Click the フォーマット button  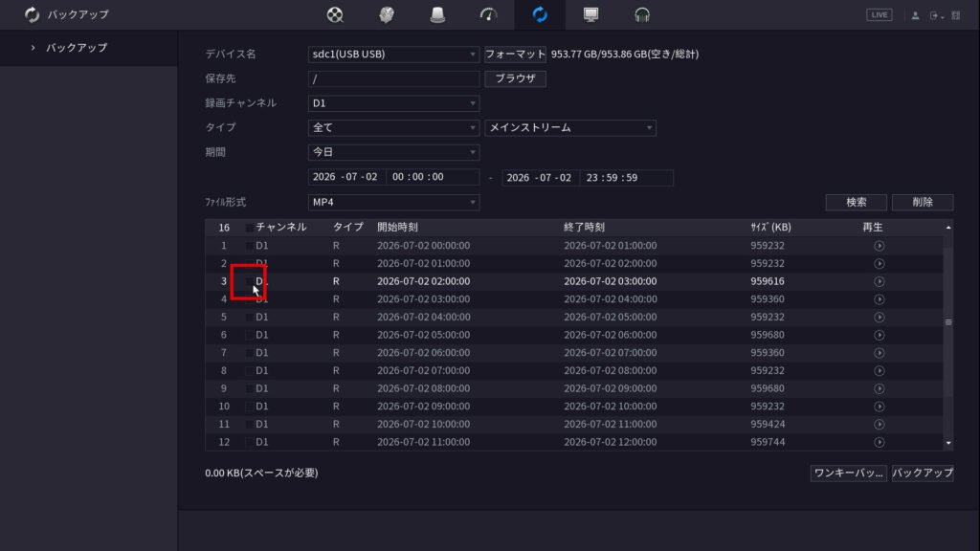515,55
